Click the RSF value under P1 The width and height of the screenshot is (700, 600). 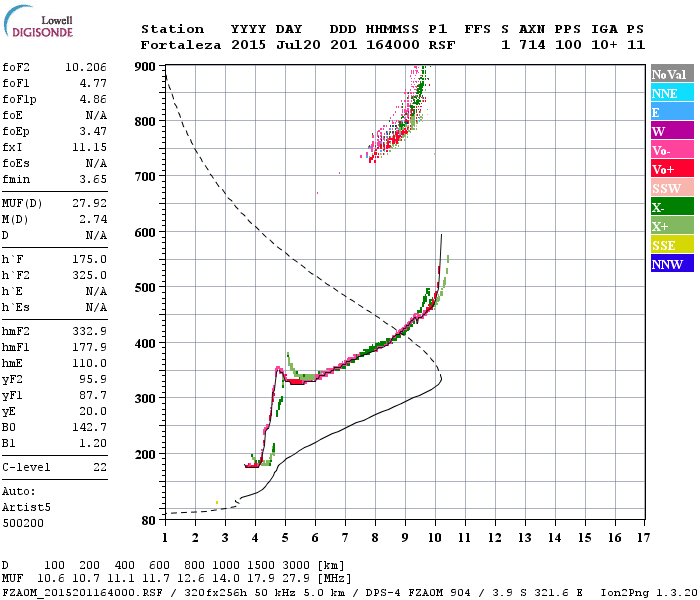pos(442,45)
